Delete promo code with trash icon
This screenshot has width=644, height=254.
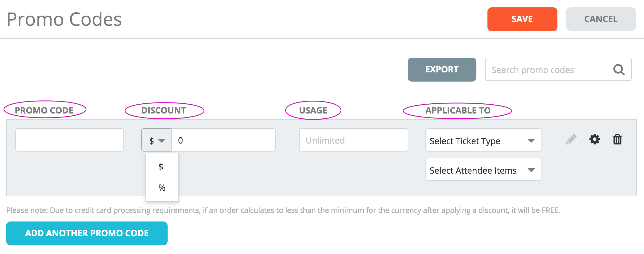click(x=617, y=139)
